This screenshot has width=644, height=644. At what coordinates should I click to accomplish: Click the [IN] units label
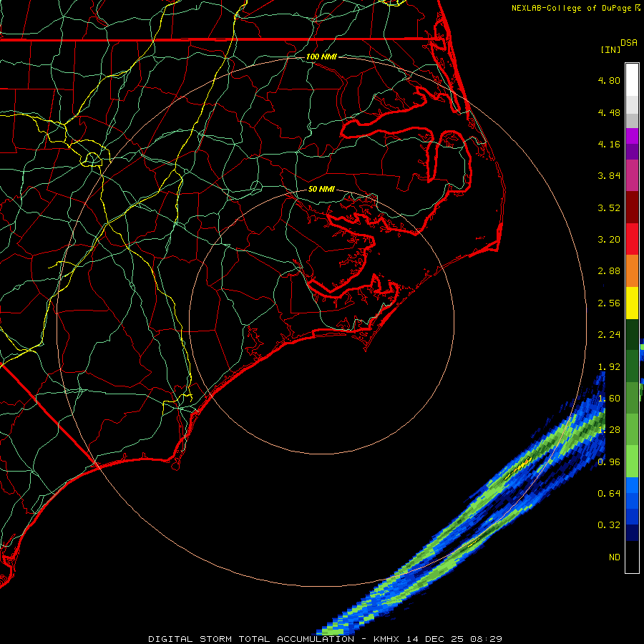[610, 49]
